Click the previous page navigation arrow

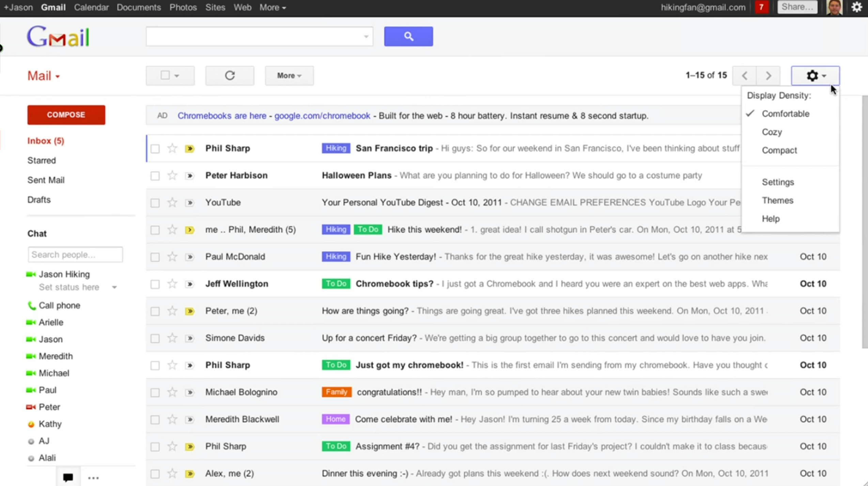click(x=745, y=75)
